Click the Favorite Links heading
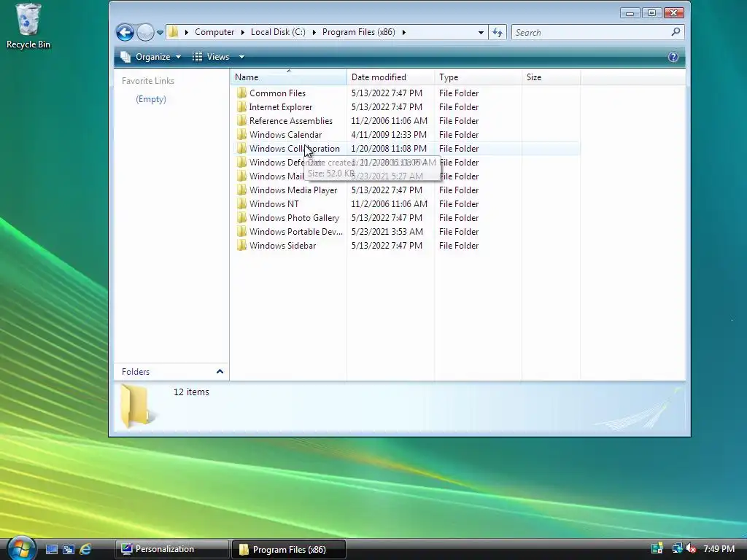This screenshot has height=560, width=747. pyautogui.click(x=148, y=81)
